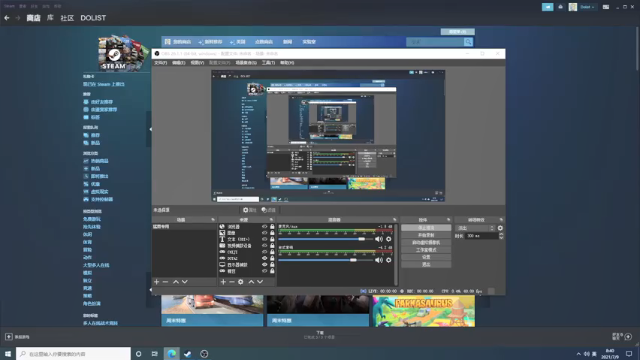Open Steam friends and chat icon bottom right
The image size is (640, 360).
tap(628, 336)
